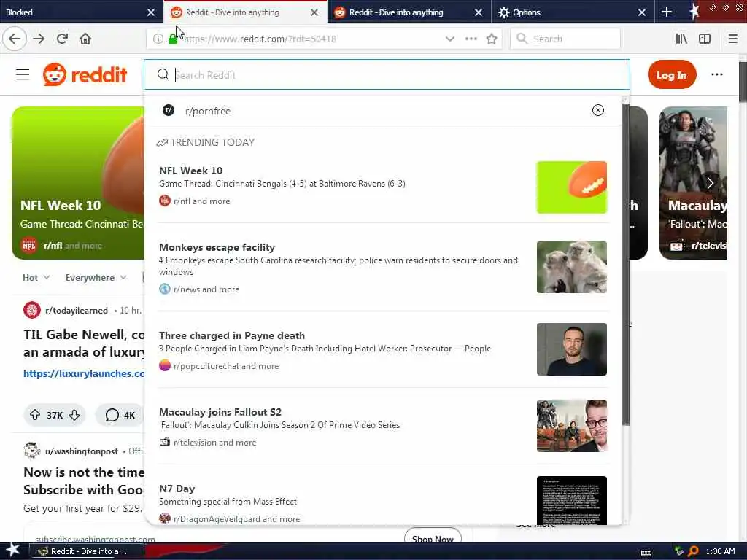Image resolution: width=747 pixels, height=560 pixels.
Task: Advance the carousel with the right chevron
Action: (x=710, y=183)
